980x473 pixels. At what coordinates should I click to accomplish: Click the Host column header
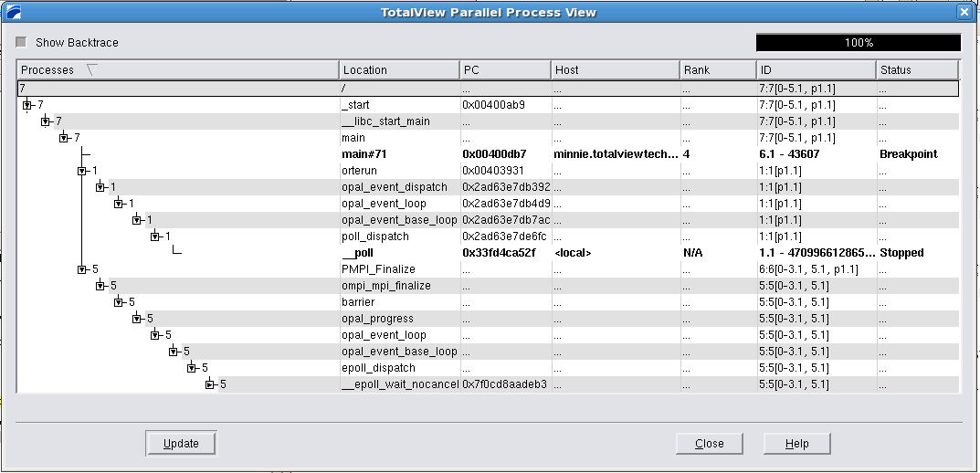click(615, 70)
